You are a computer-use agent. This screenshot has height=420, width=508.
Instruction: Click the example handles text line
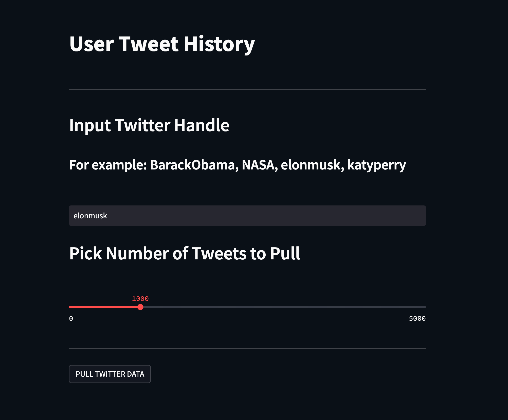[x=238, y=165]
